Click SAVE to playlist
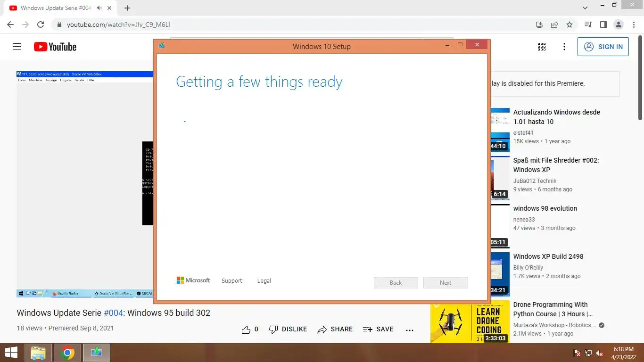The height and width of the screenshot is (362, 644). click(x=378, y=329)
